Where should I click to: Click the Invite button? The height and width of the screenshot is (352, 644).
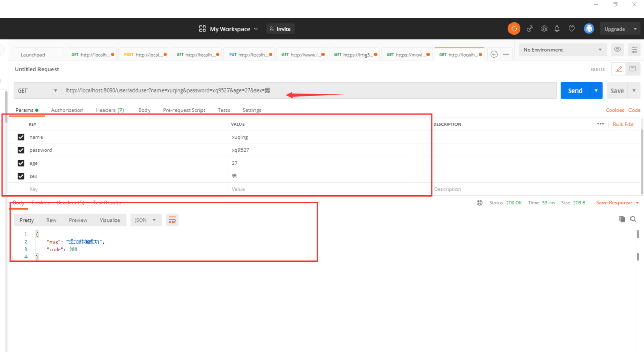pyautogui.click(x=280, y=29)
